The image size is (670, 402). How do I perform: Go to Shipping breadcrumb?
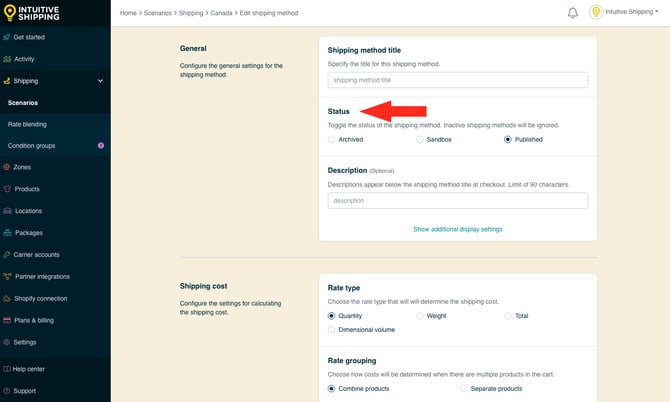point(191,13)
